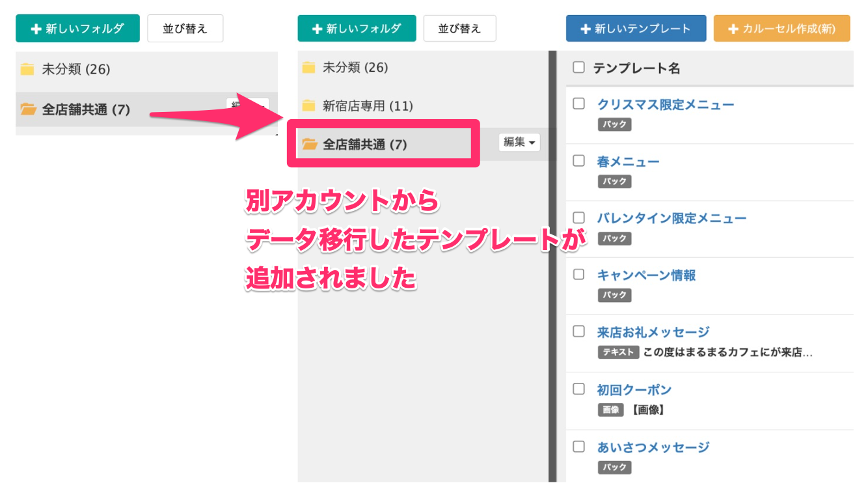This screenshot has height=500, width=868.
Task: Click the orange カルーセル作成(新) button
Action: point(781,29)
